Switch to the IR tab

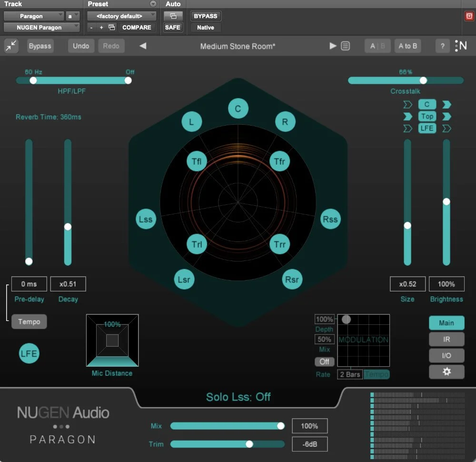(x=446, y=339)
